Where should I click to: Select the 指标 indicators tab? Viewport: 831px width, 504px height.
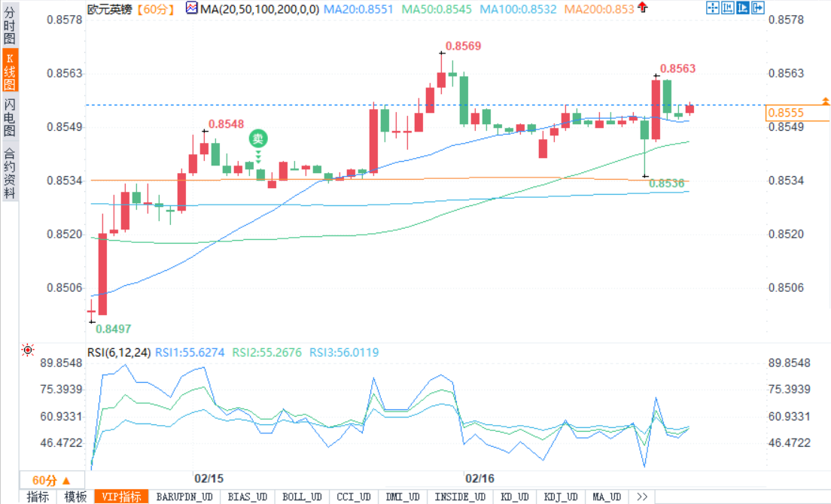click(38, 496)
